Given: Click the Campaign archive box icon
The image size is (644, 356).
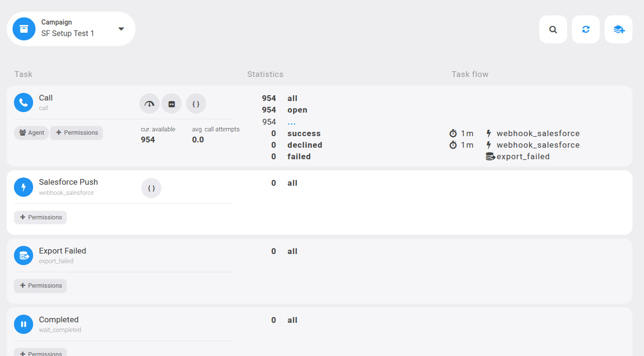Looking at the screenshot, I should pyautogui.click(x=24, y=29).
